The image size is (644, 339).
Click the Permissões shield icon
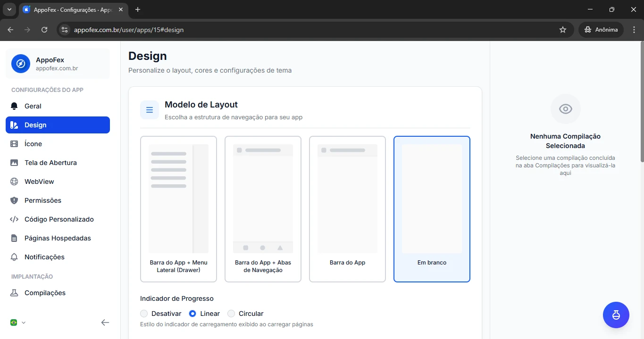(14, 200)
